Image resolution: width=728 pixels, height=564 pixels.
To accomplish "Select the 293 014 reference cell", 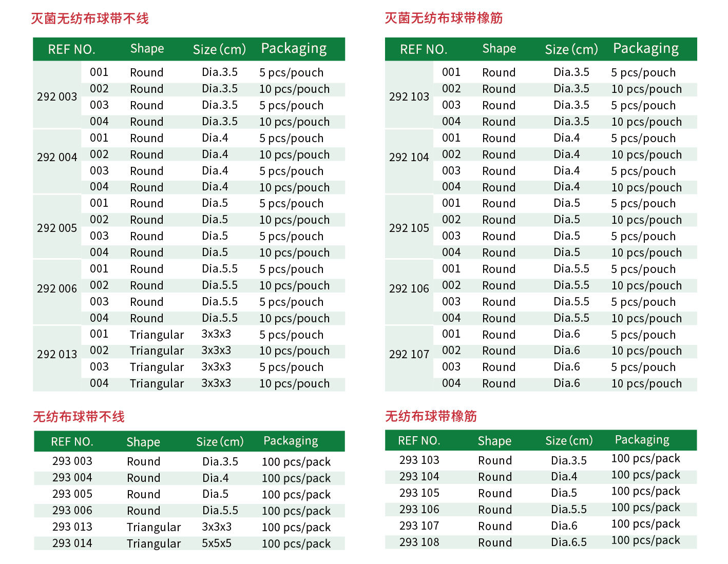I will (72, 543).
